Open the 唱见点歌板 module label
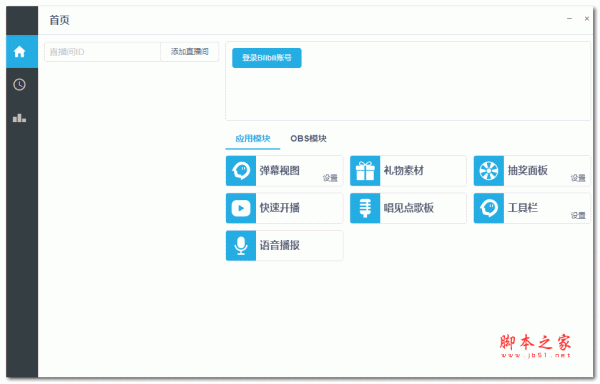The image size is (600, 384). 409,208
